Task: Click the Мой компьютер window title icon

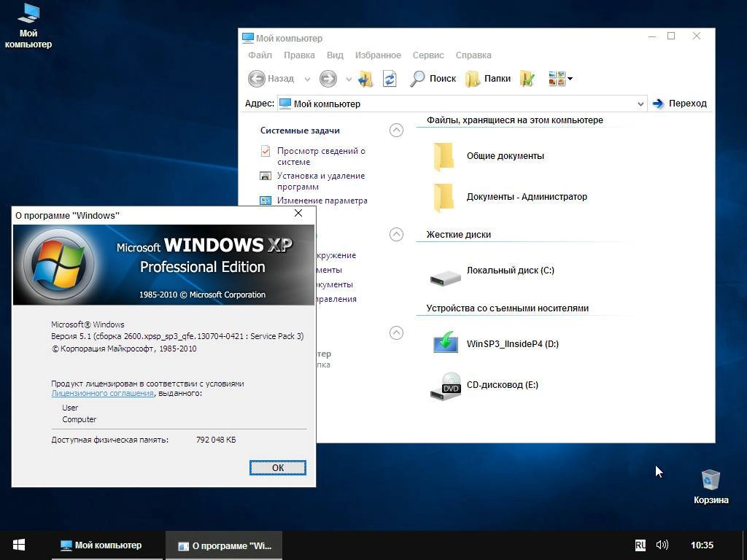Action: [248, 38]
